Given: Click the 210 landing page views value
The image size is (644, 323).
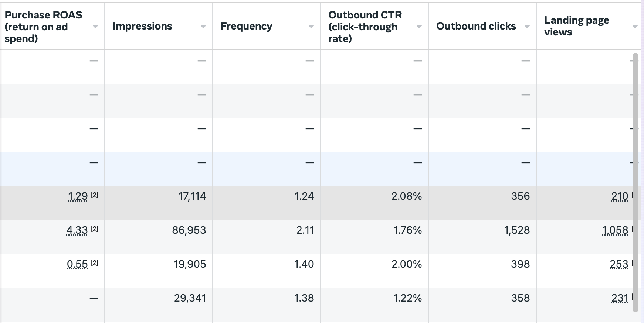Looking at the screenshot, I should 620,196.
